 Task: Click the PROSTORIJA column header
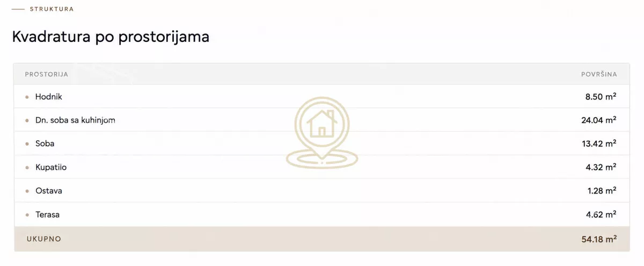coord(47,74)
